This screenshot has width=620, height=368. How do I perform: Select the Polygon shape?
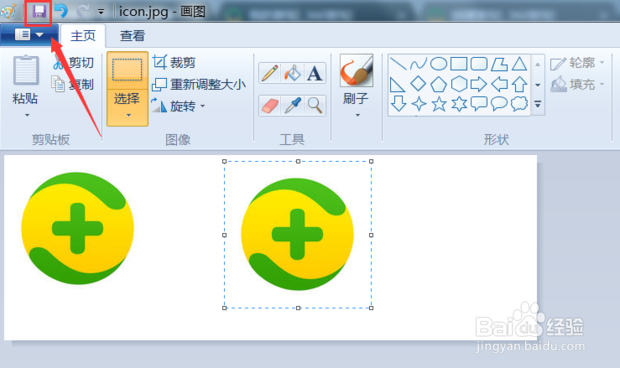tap(499, 64)
